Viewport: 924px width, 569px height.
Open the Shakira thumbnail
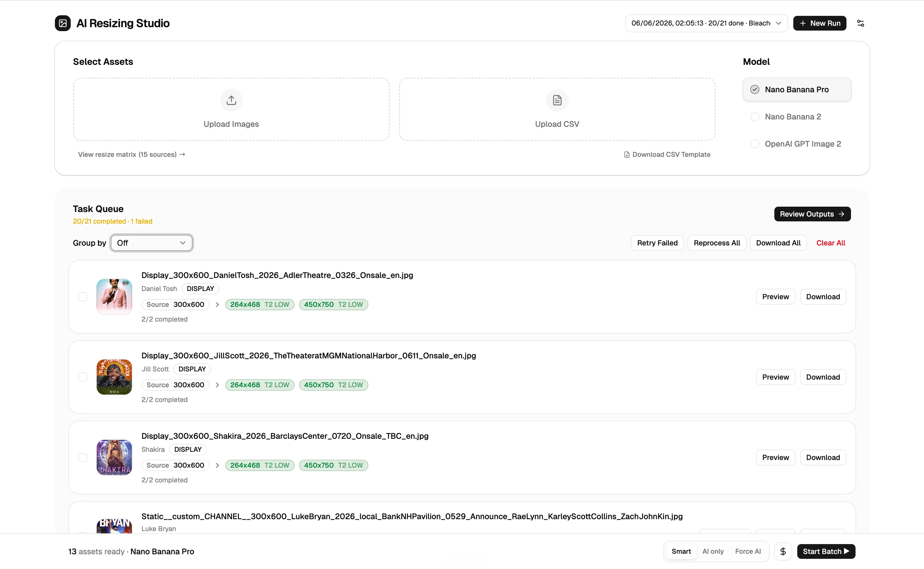click(x=114, y=457)
